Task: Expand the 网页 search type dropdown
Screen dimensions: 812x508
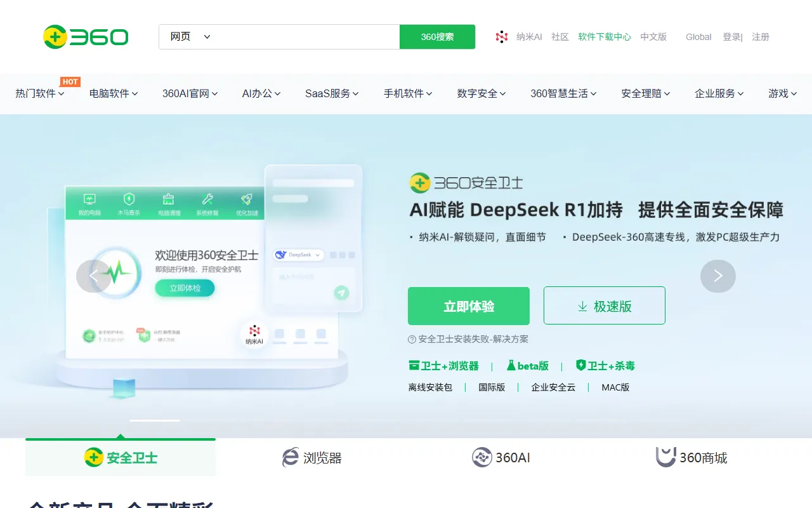Action: [x=190, y=37]
